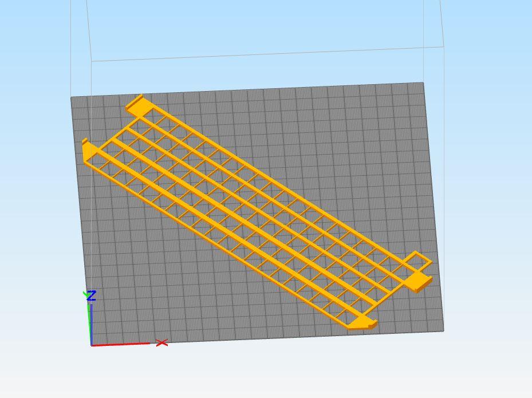Viewport: 532px width, 398px height.
Task: Click the red X axis label
Action: pyautogui.click(x=162, y=342)
